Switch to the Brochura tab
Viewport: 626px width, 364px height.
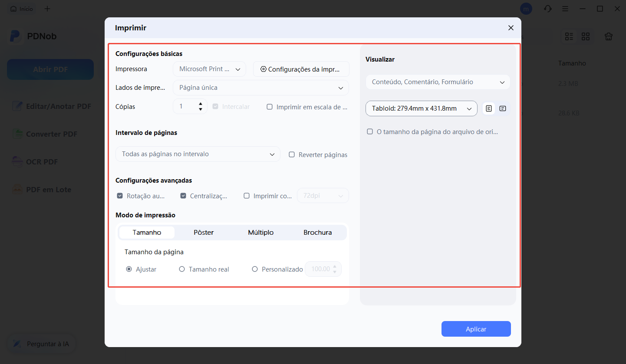[317, 232]
